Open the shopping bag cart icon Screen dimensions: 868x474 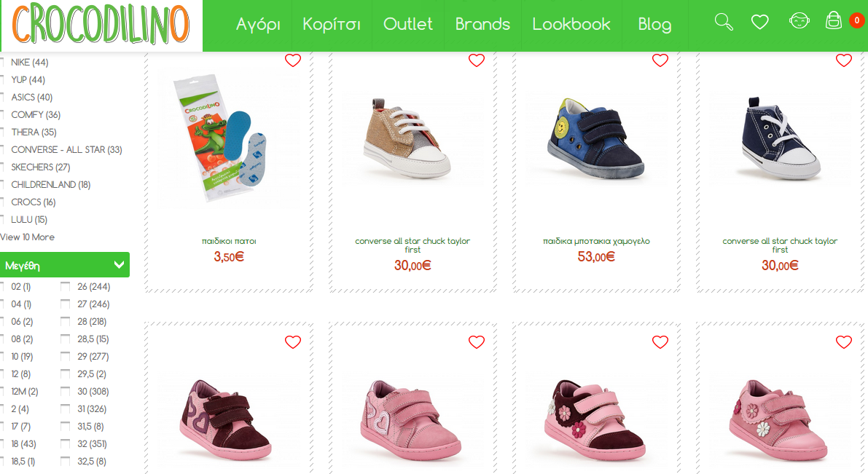pyautogui.click(x=833, y=20)
